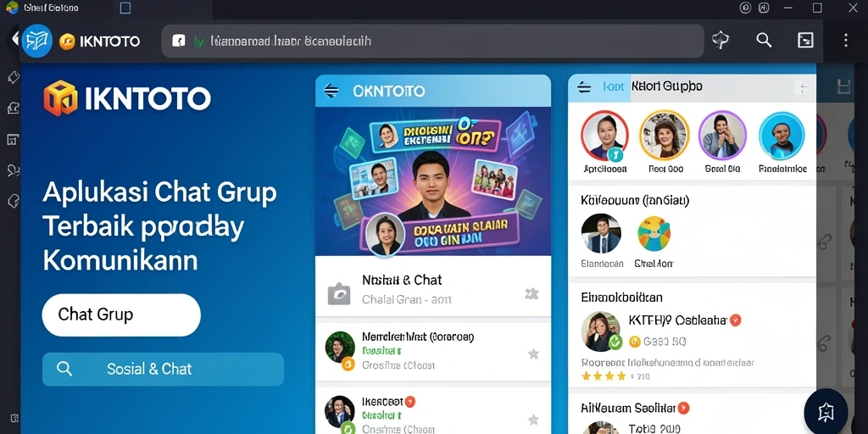This screenshot has width=868, height=434.
Task: Toggle the star on the Ikencet row
Action: [533, 420]
